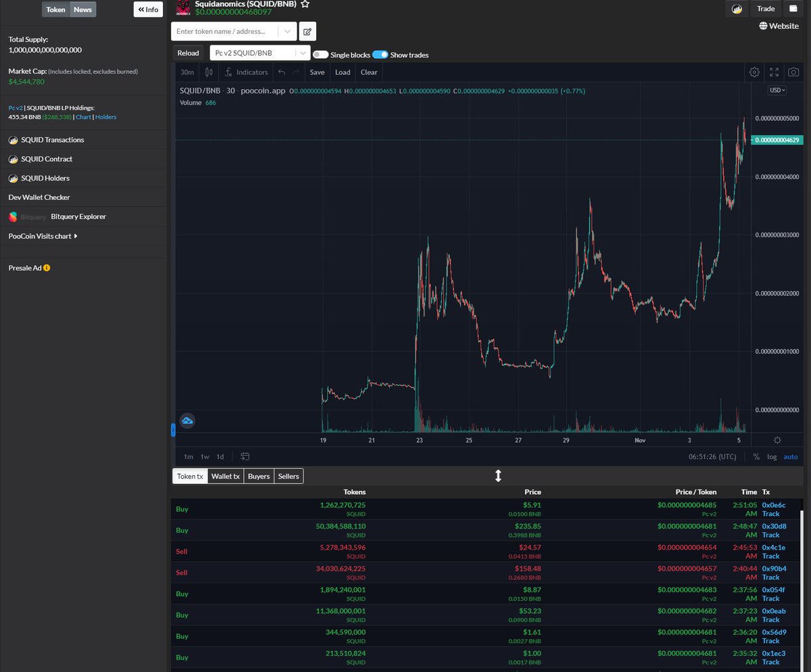Select the Sellers tab
The image size is (811, 672).
(289, 476)
